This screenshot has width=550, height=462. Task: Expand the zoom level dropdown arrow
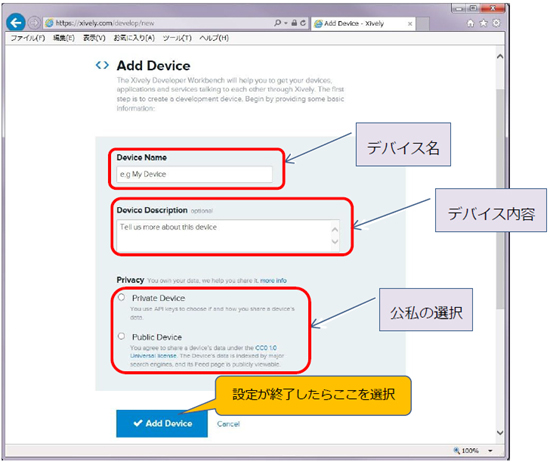(490, 450)
